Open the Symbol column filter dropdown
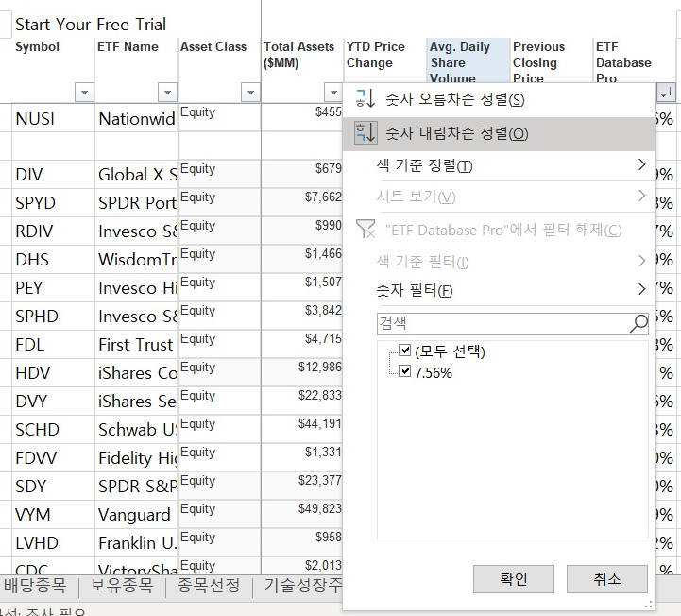Viewport: 681px width, 616px height. click(84, 92)
